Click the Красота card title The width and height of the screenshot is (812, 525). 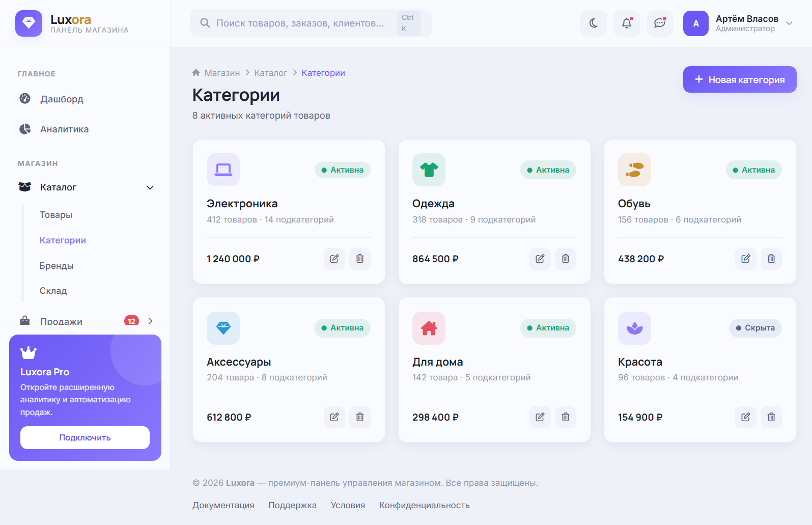[640, 362]
